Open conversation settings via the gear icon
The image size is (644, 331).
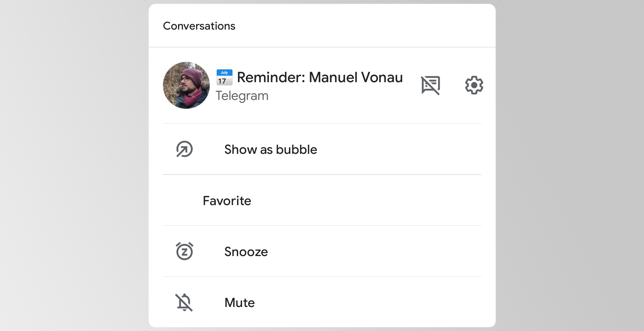(474, 85)
